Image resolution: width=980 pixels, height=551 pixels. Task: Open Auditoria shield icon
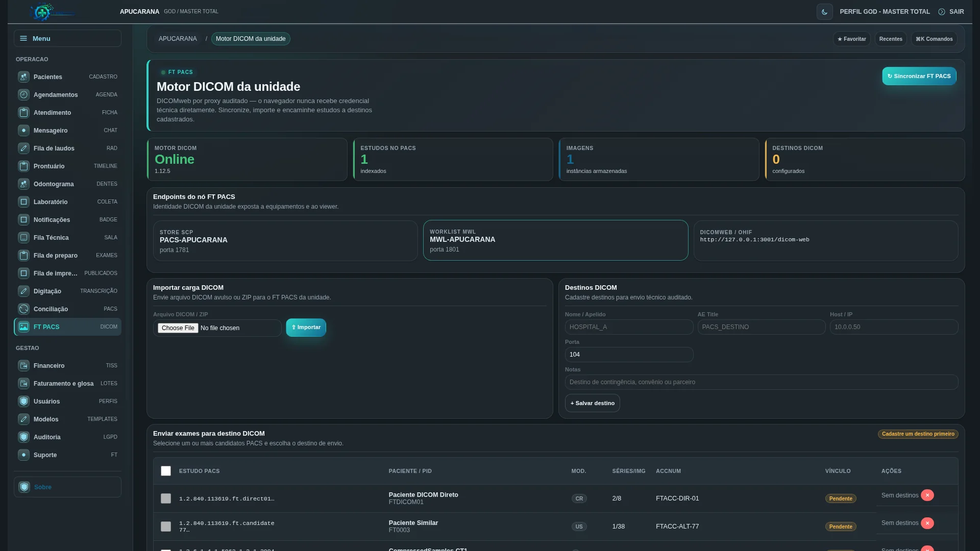[x=23, y=437]
